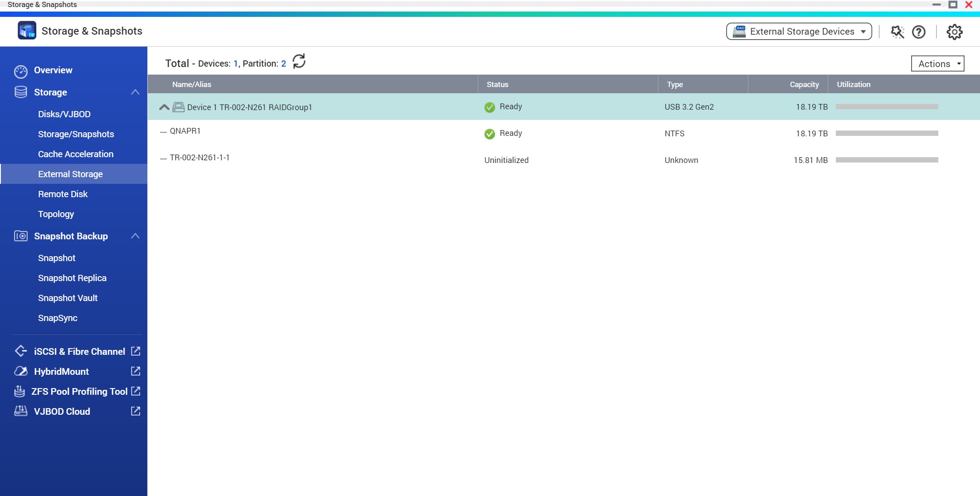
Task: Open the External Storage Devices dropdown
Action: click(x=799, y=32)
